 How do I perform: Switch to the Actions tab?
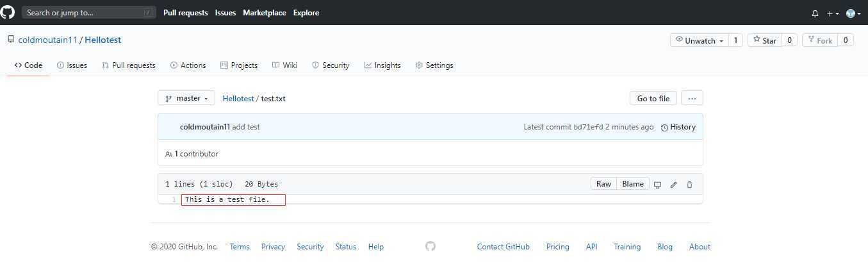(188, 65)
